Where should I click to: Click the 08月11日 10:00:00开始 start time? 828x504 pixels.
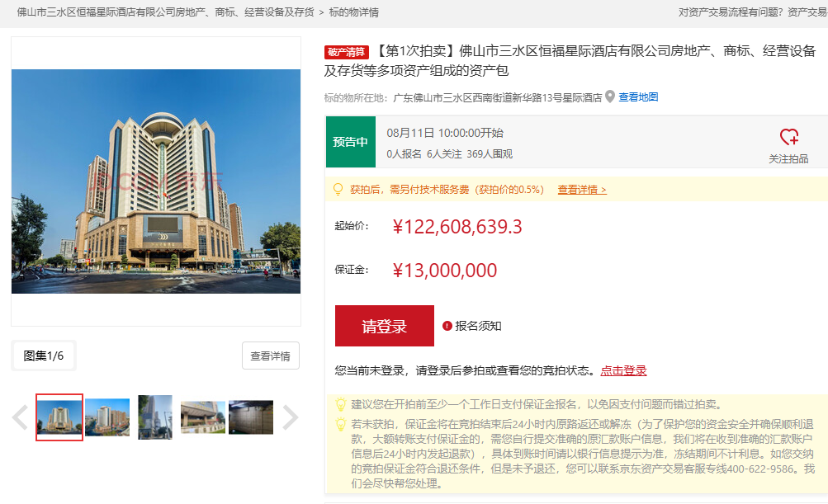click(x=445, y=133)
